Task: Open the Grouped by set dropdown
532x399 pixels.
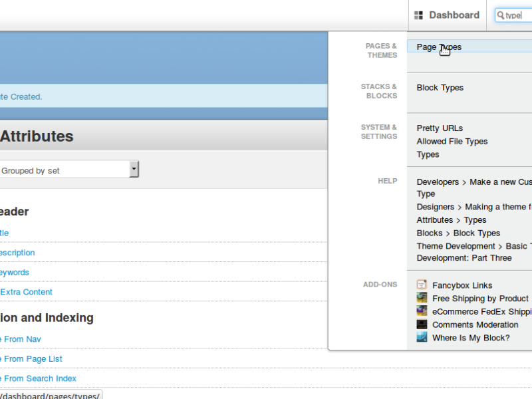Action: click(x=69, y=170)
